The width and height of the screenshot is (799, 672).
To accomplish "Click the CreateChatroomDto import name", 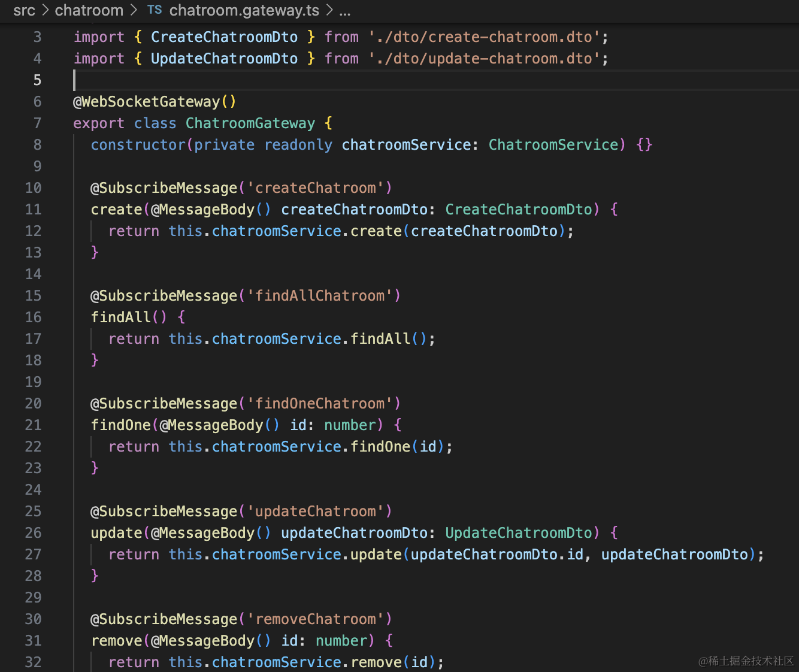I will point(224,37).
